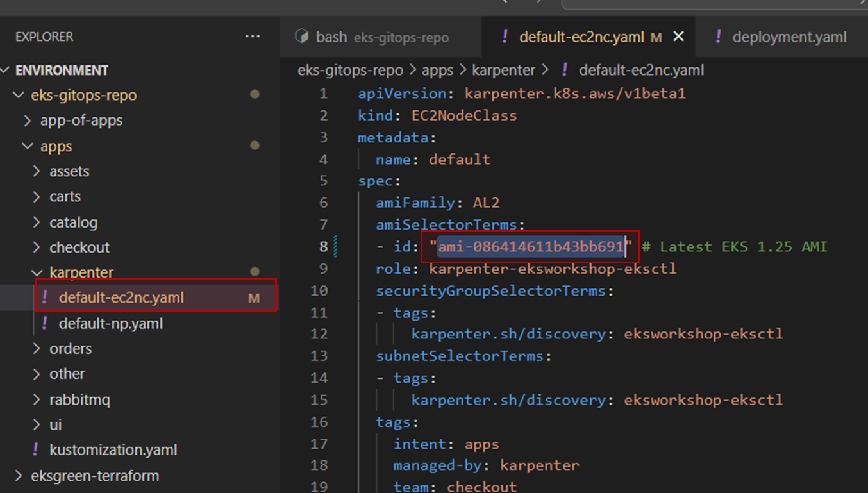
Task: Click the amiFamily AL2 value
Action: pos(486,203)
